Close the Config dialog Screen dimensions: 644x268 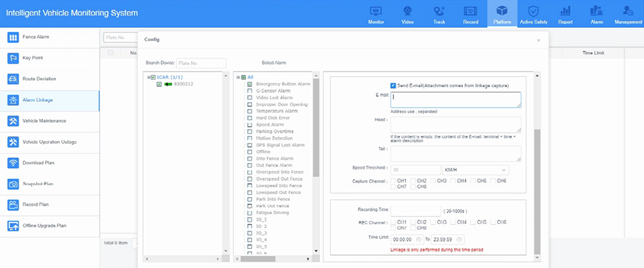pos(538,41)
